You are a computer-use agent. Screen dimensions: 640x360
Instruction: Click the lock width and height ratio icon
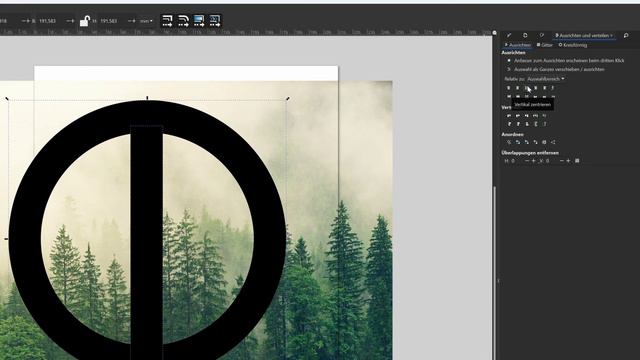click(84, 21)
